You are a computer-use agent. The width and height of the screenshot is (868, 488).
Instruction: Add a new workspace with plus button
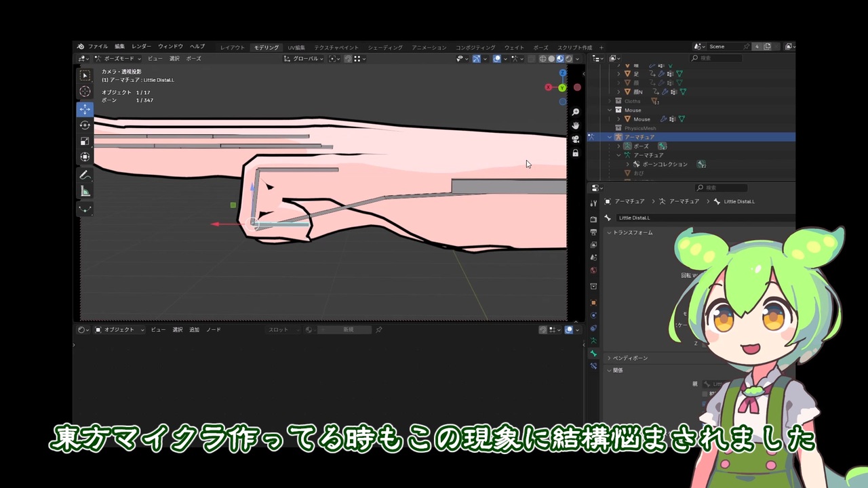click(x=601, y=47)
